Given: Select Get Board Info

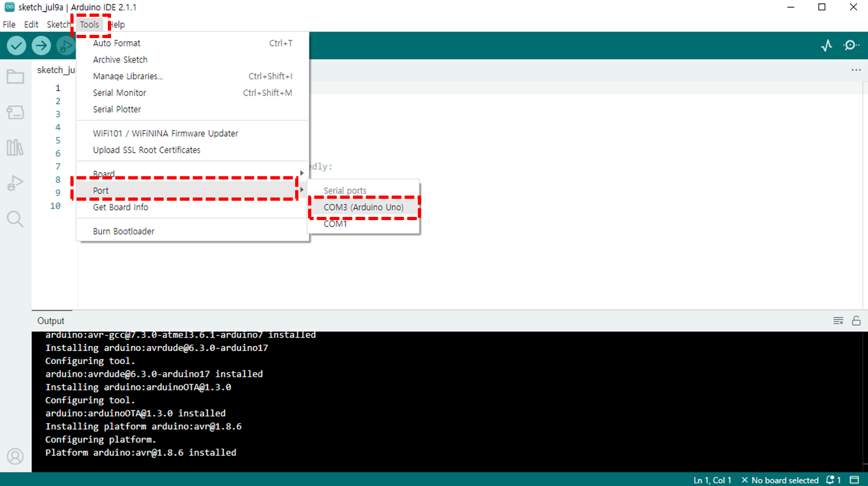Looking at the screenshot, I should pyautogui.click(x=192, y=207).
